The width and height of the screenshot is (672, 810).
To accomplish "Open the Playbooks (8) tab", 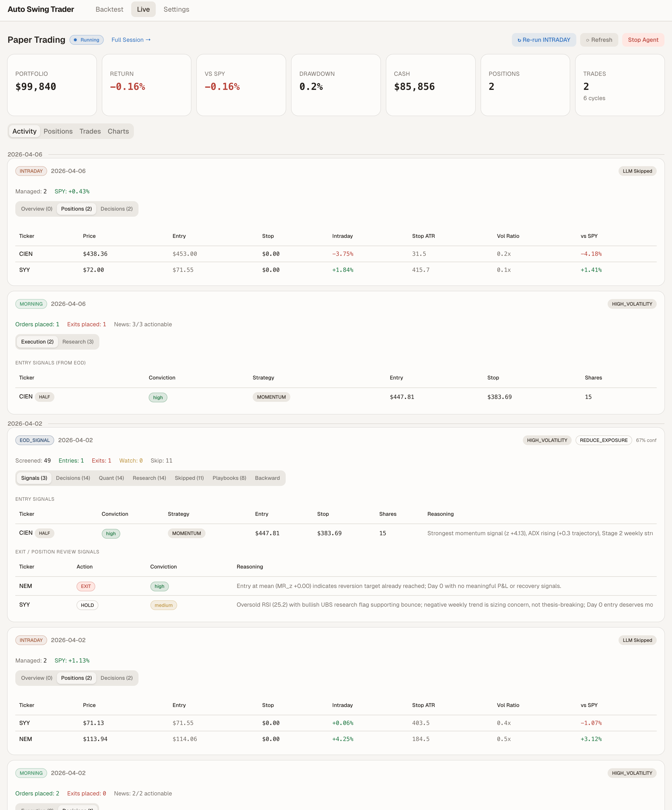I will pos(229,478).
